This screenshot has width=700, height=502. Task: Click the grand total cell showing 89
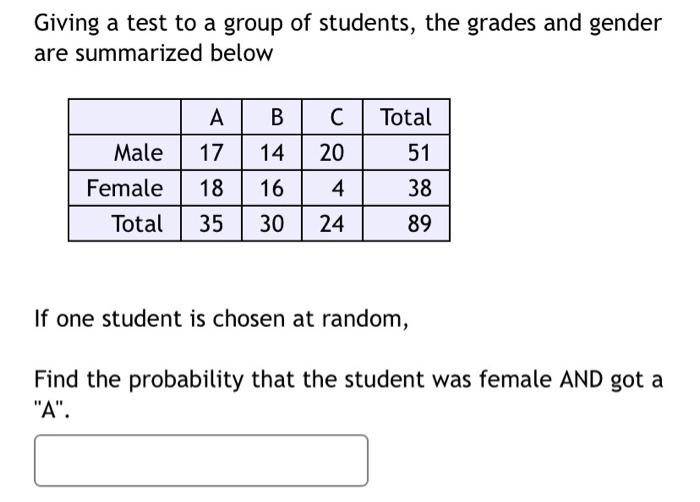pyautogui.click(x=406, y=224)
